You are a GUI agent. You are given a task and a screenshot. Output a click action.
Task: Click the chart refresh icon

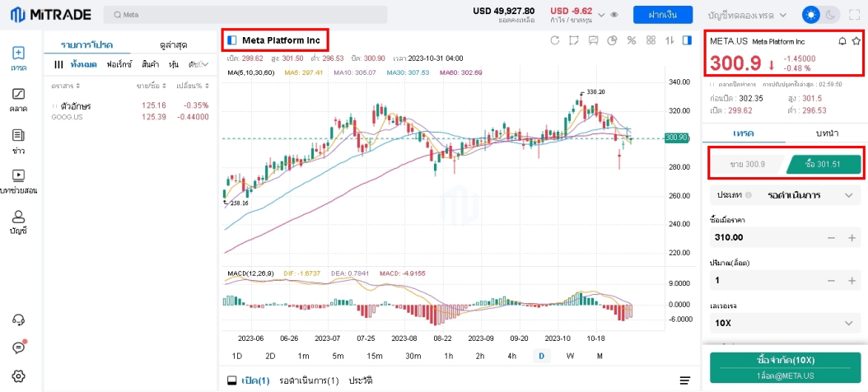click(555, 40)
